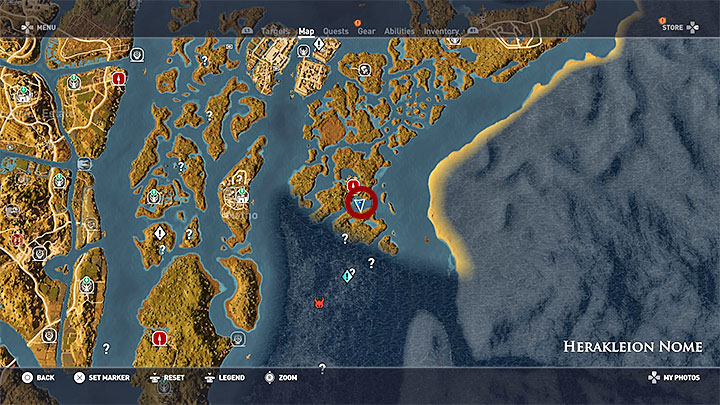Click the red fort icon near top left
The image size is (720, 405).
(118, 77)
